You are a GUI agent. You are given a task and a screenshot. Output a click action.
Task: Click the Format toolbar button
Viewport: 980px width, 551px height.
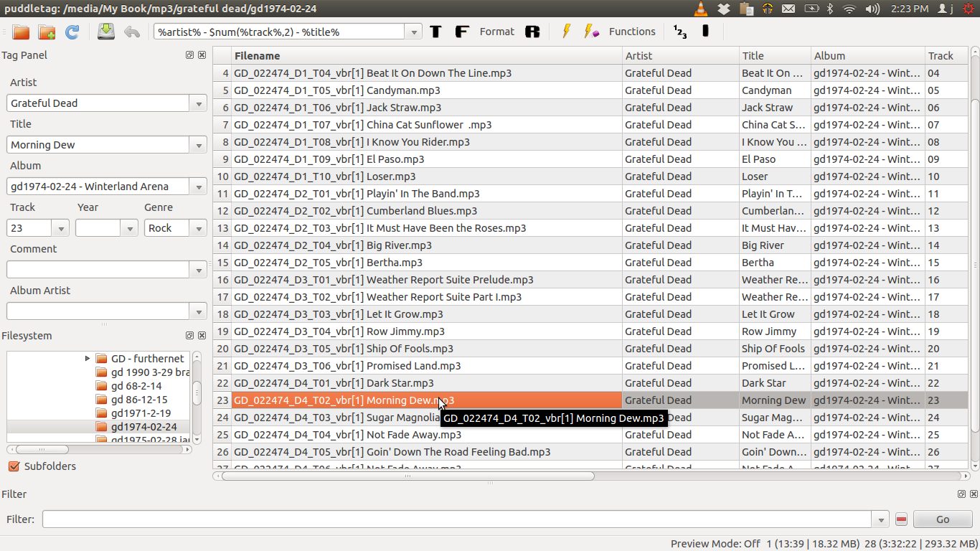tap(496, 32)
